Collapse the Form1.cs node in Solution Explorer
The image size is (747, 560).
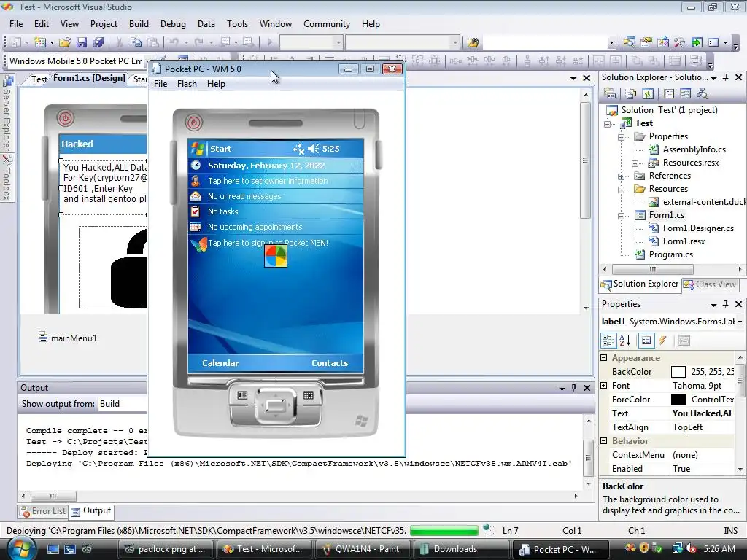pos(621,216)
